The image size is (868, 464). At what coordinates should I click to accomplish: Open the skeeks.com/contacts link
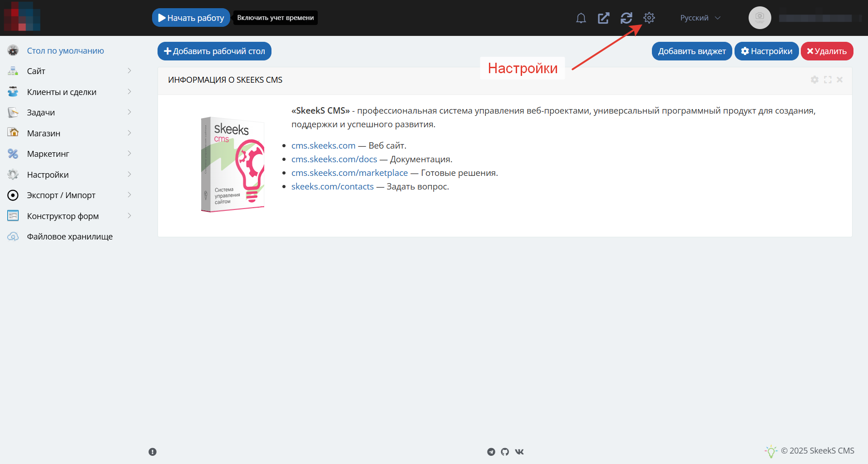point(332,186)
